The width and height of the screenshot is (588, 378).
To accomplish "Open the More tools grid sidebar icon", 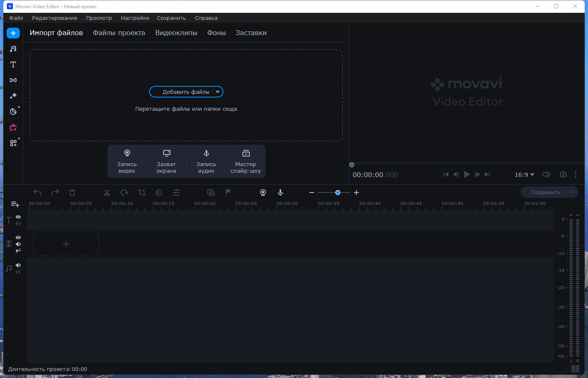I will pyautogui.click(x=13, y=143).
